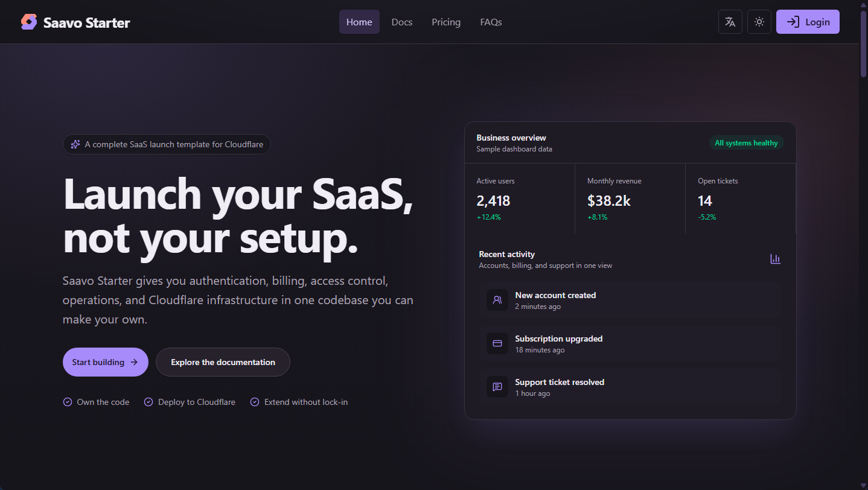Viewport: 868px width, 490px height.
Task: Click the Support ticket resolved text
Action: pos(560,382)
